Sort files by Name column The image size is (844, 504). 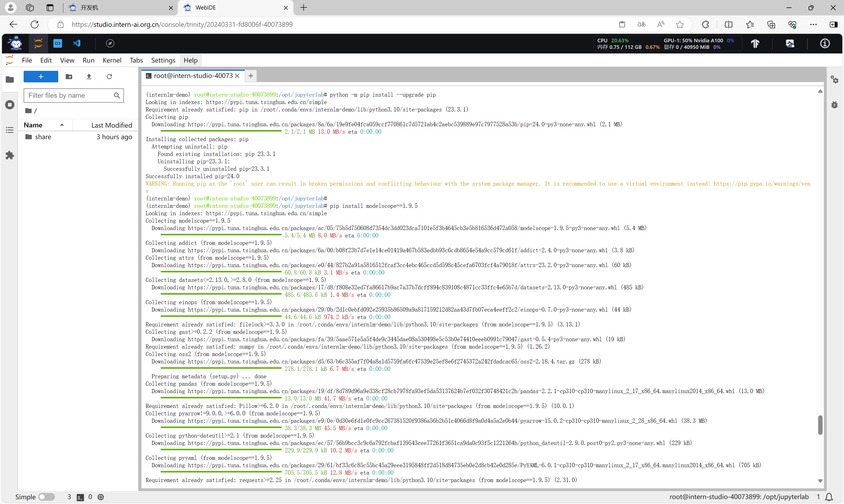coord(45,125)
